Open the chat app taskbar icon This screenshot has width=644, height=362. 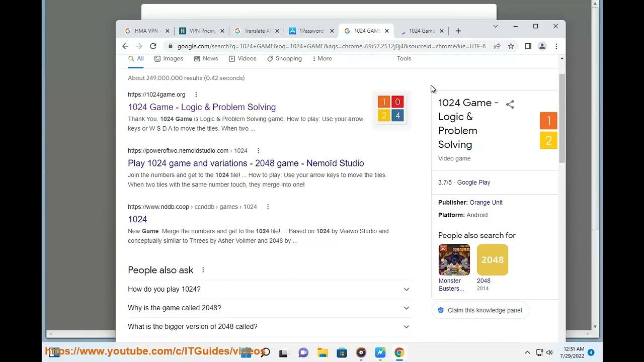pyautogui.click(x=303, y=352)
